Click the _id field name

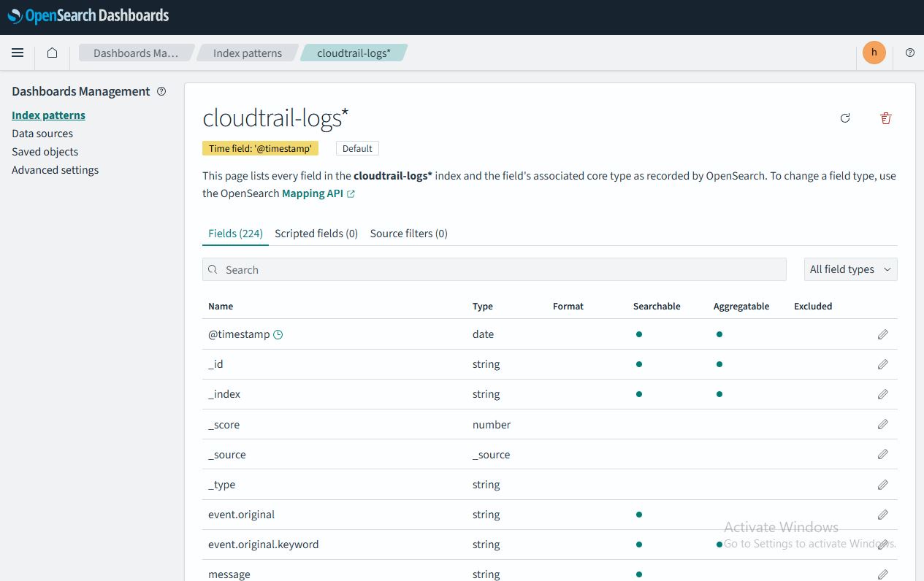[x=215, y=364]
